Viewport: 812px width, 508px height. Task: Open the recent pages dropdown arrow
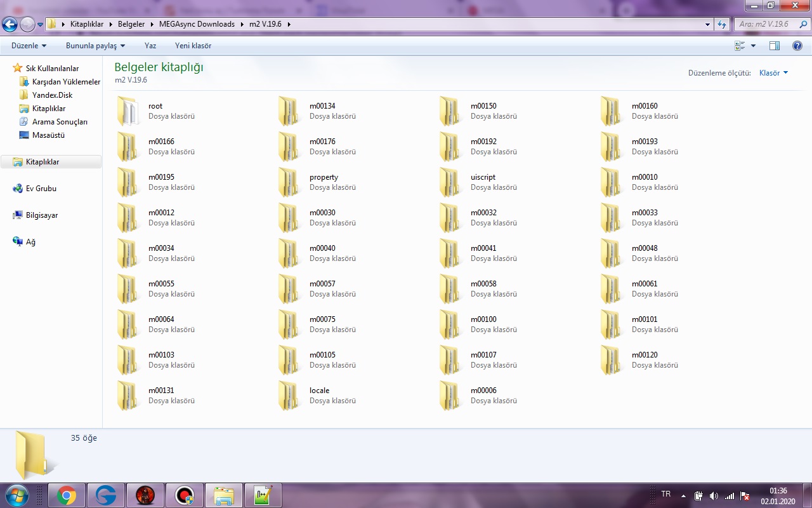41,24
